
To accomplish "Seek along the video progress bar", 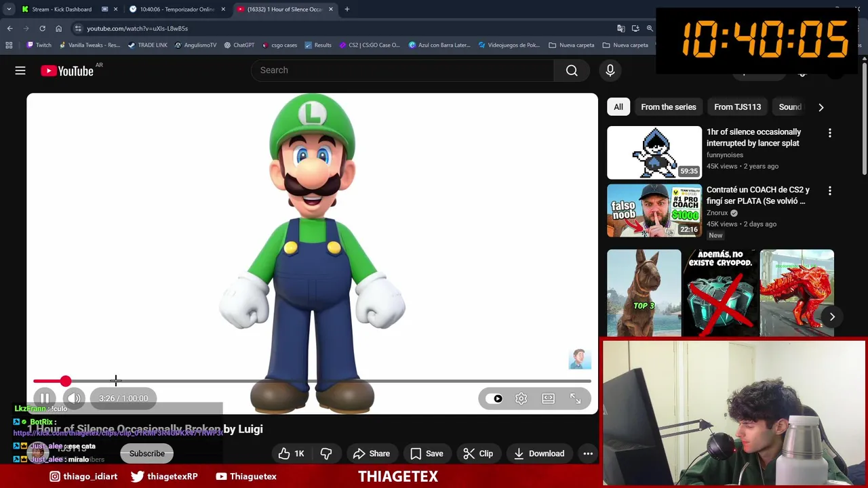I will coord(312,382).
